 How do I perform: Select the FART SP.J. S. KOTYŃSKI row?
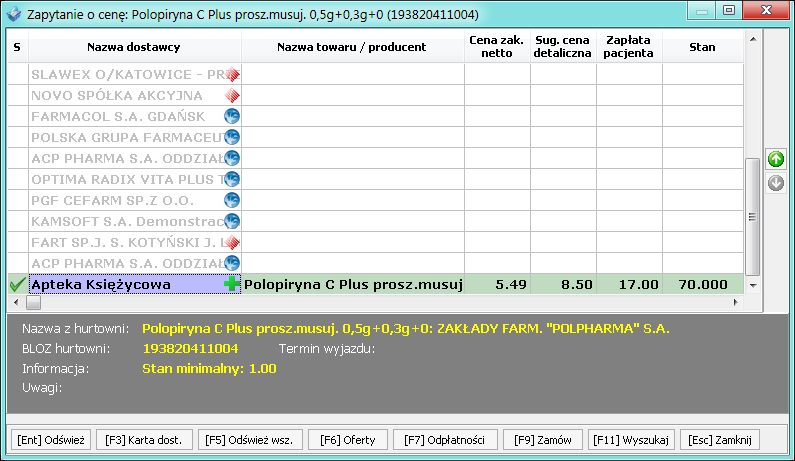[x=376, y=242]
